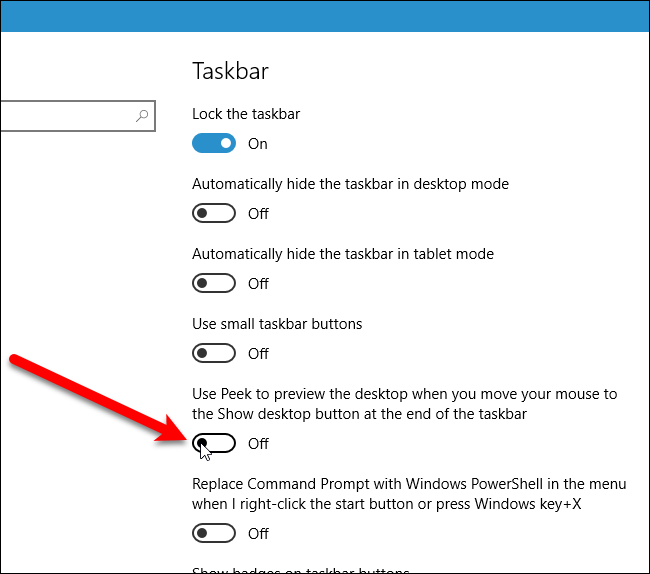The height and width of the screenshot is (574, 650).
Task: Turn off the Lock the taskbar switch
Action: pyautogui.click(x=214, y=143)
